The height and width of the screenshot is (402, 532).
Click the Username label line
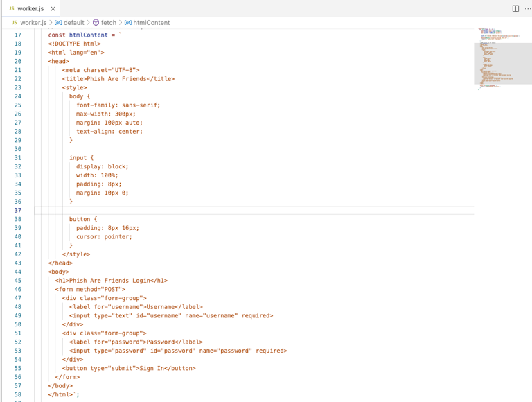point(136,307)
